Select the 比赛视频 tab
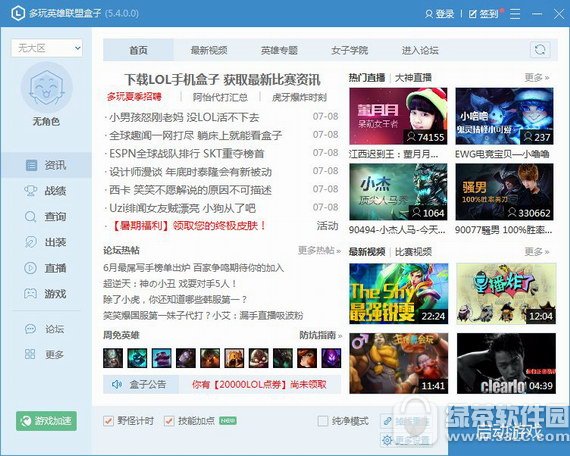Image resolution: width=570 pixels, height=456 pixels. tap(413, 252)
